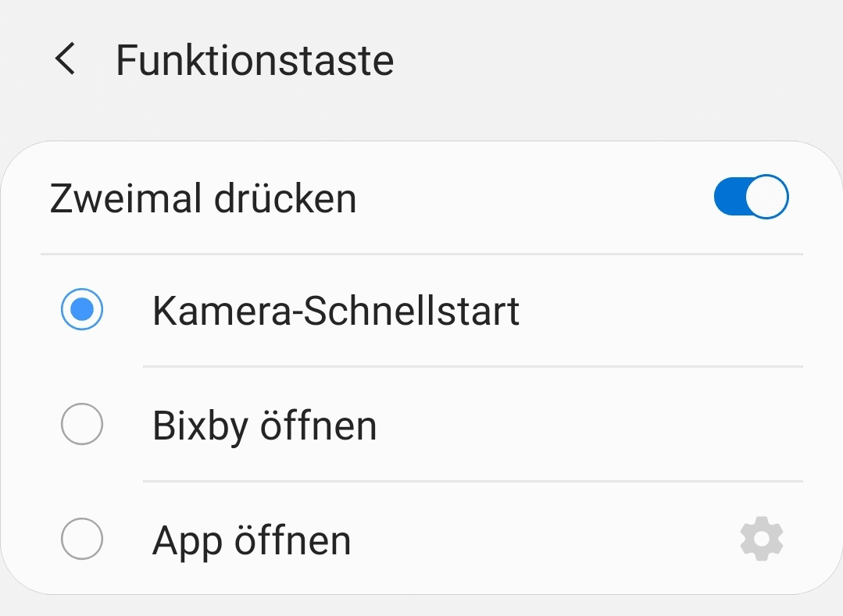Select the App öffnen radio button

click(x=82, y=539)
